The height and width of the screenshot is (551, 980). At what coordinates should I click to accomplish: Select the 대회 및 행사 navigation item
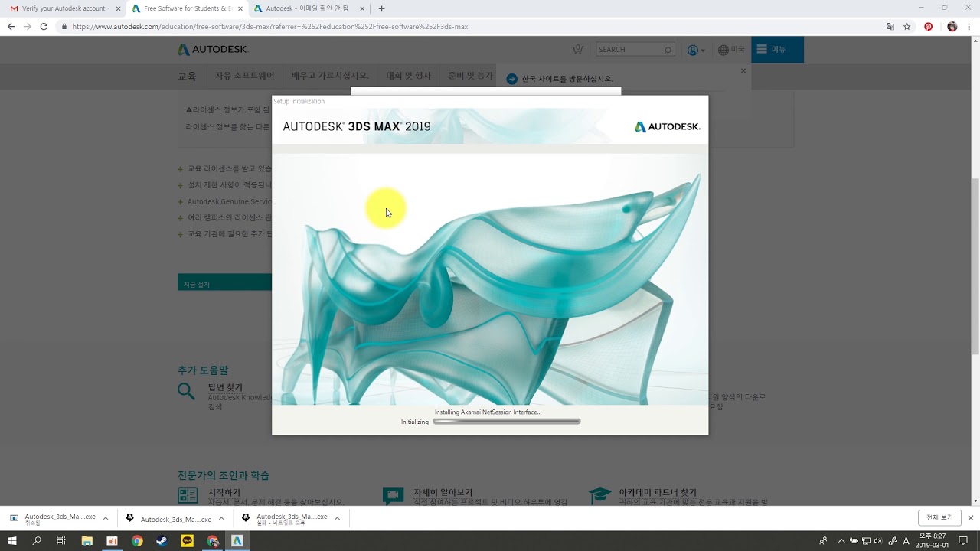[x=408, y=76]
